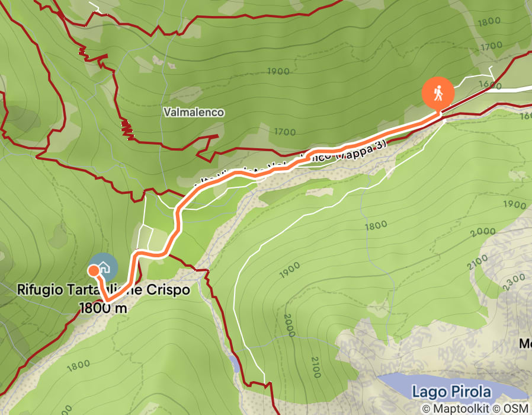
Task: Click the 1700 contour label below Valmalenco
Action: (x=284, y=132)
